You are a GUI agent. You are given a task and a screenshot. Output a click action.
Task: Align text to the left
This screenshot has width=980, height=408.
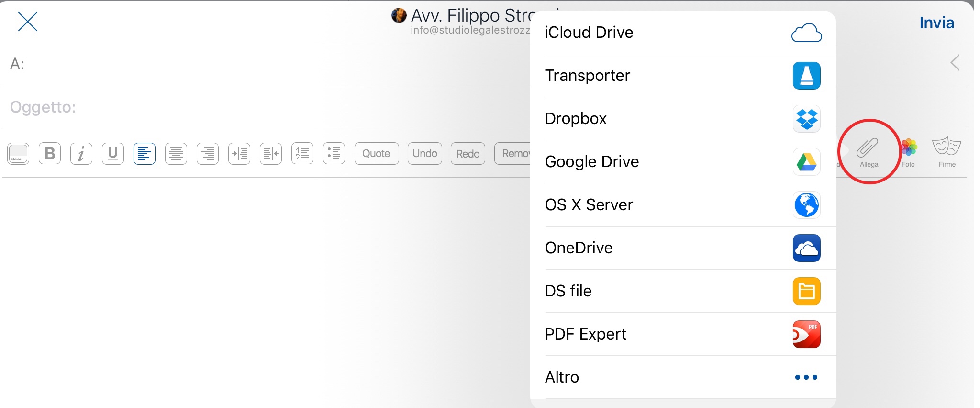tap(145, 154)
